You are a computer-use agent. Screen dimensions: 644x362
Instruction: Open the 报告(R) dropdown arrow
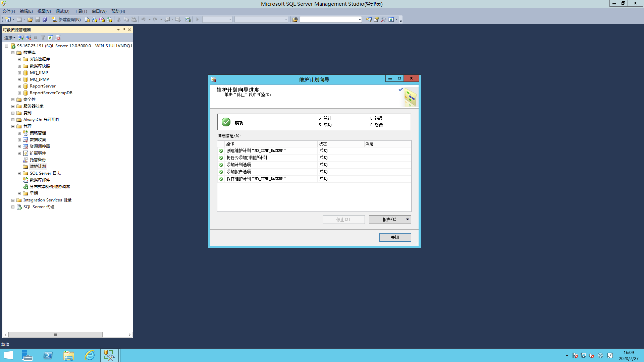(x=407, y=220)
